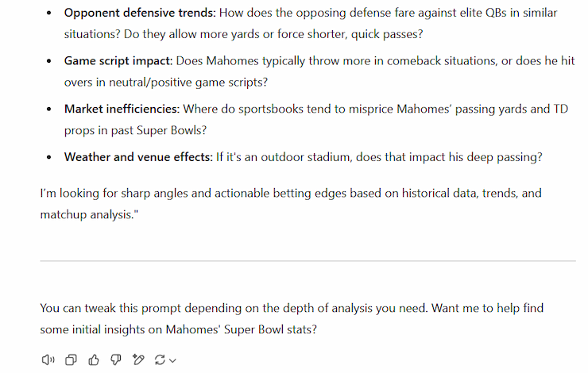This screenshot has width=588, height=373.
Task: Click the 'Market inefficiencies' bold heading
Action: coord(122,109)
